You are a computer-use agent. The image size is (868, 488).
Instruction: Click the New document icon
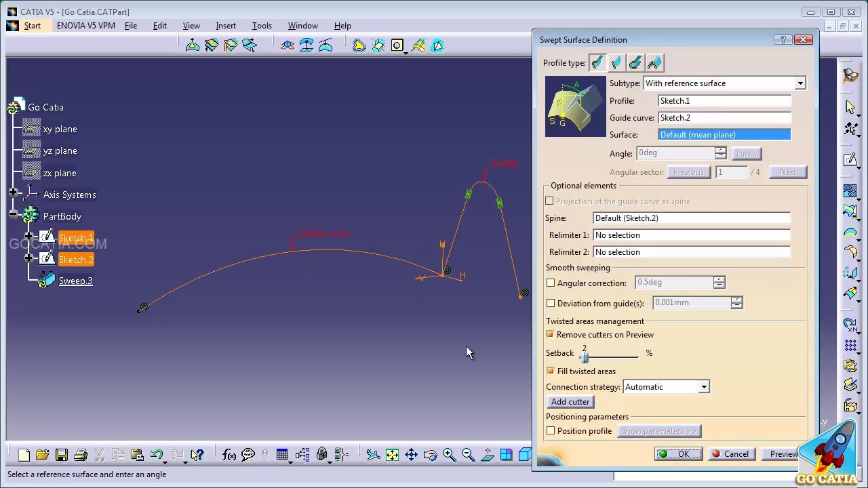click(x=24, y=455)
